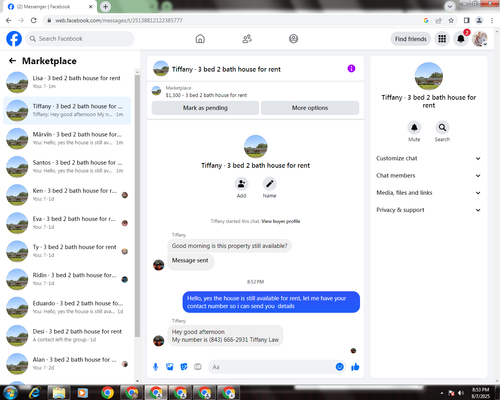Open the Ken conversation

click(67, 195)
